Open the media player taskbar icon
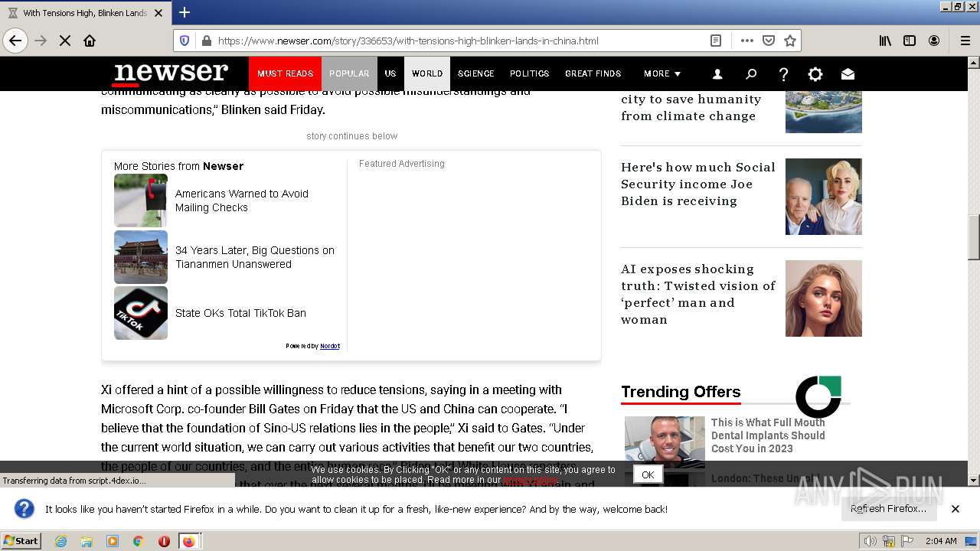 point(113,541)
